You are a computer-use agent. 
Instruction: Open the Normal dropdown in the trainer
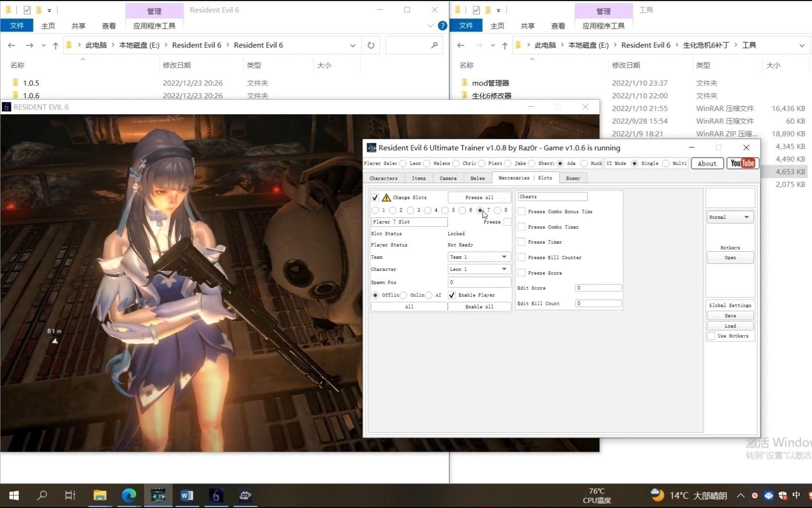click(x=730, y=217)
